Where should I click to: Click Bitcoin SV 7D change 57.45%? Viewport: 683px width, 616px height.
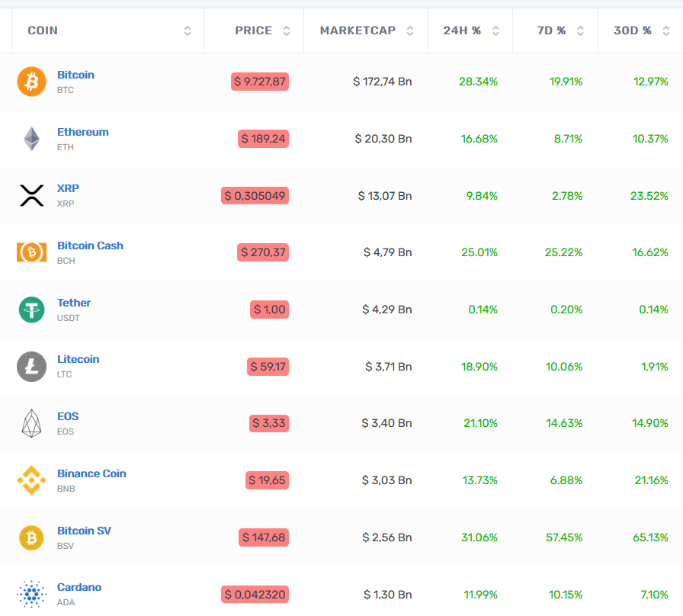click(x=564, y=537)
